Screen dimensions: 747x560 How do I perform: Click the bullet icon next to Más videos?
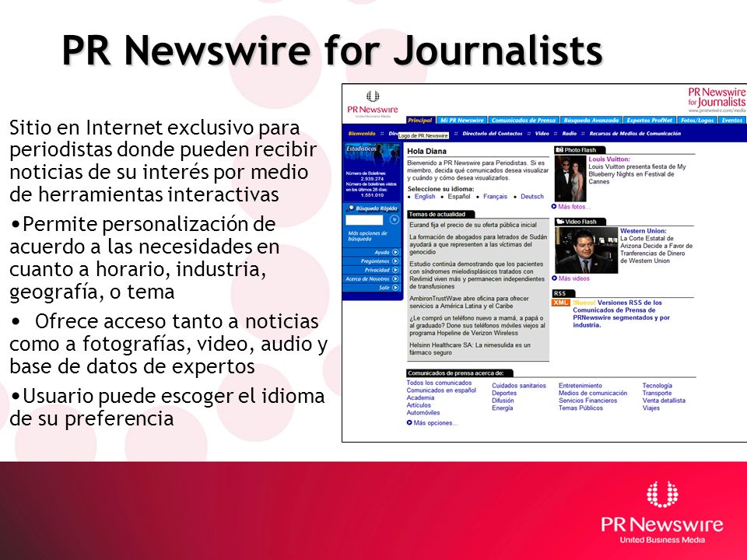point(555,278)
